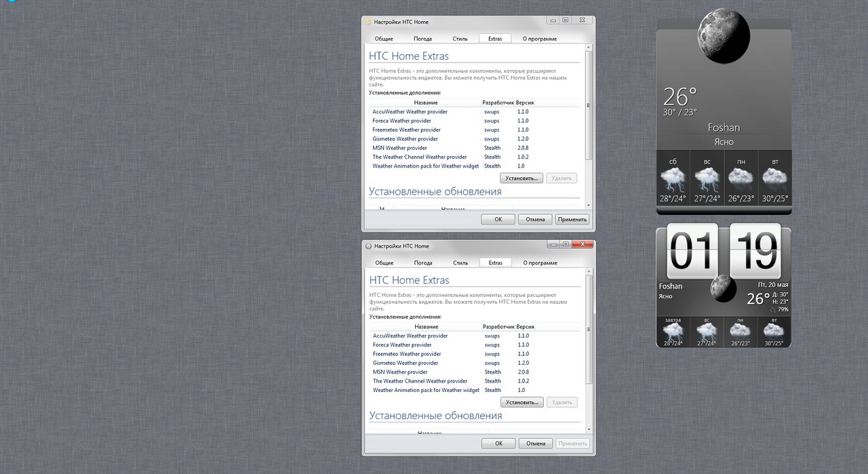Screen dimensions: 868x474
Task: Click the пн rain cloud icon in weather widget
Action: point(741,178)
